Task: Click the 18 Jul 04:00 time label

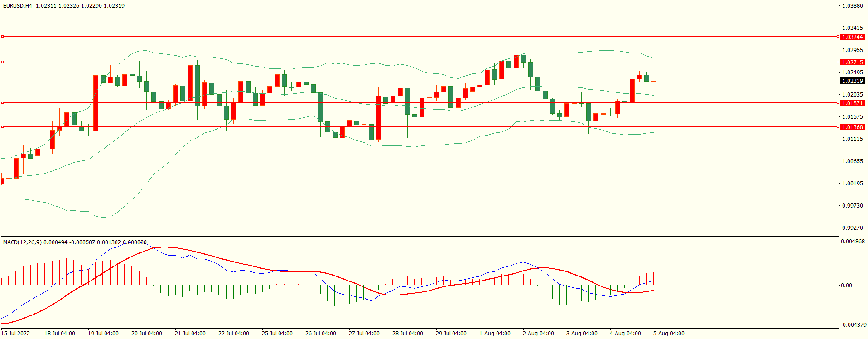Action: coord(60,333)
